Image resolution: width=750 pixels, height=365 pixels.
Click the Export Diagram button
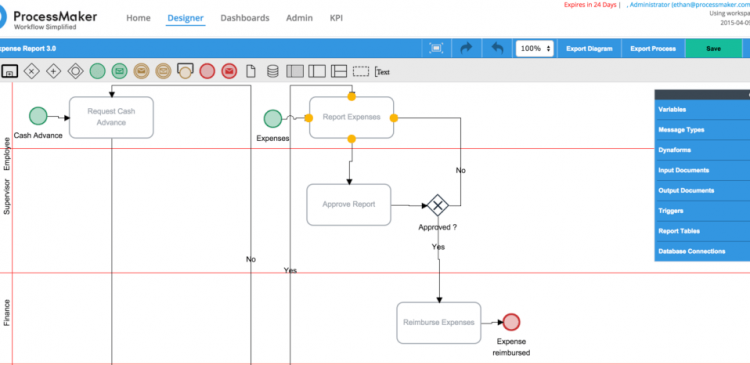pyautogui.click(x=589, y=48)
